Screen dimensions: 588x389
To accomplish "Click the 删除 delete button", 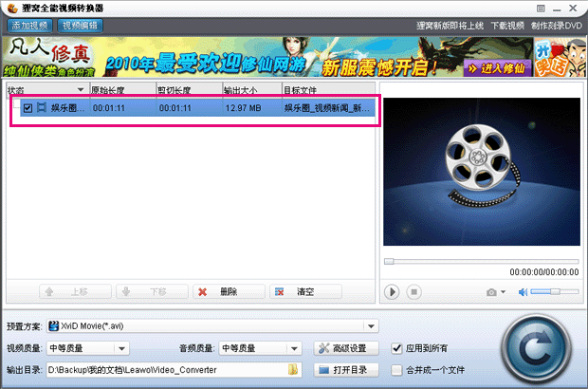I will (229, 291).
